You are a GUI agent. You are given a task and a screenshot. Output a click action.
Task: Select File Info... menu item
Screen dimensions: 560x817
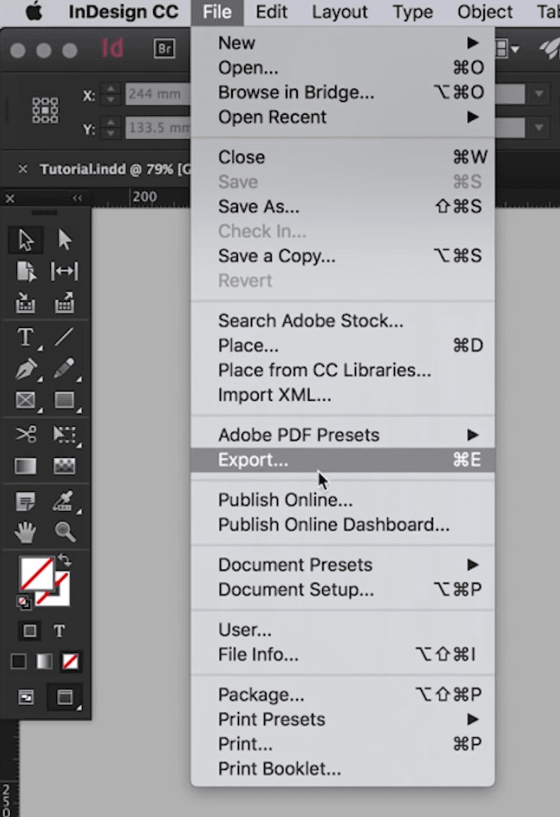[x=342, y=655]
